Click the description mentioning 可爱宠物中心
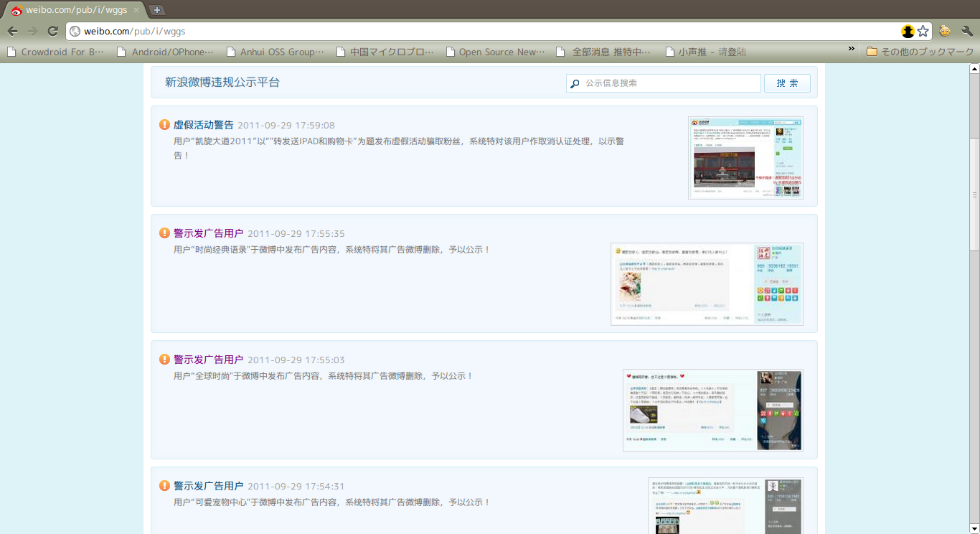This screenshot has height=534, width=980. coord(332,502)
